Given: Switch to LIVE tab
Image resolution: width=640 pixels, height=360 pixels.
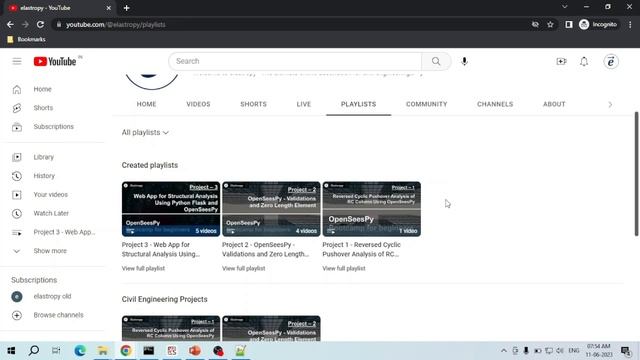Looking at the screenshot, I should 304,104.
